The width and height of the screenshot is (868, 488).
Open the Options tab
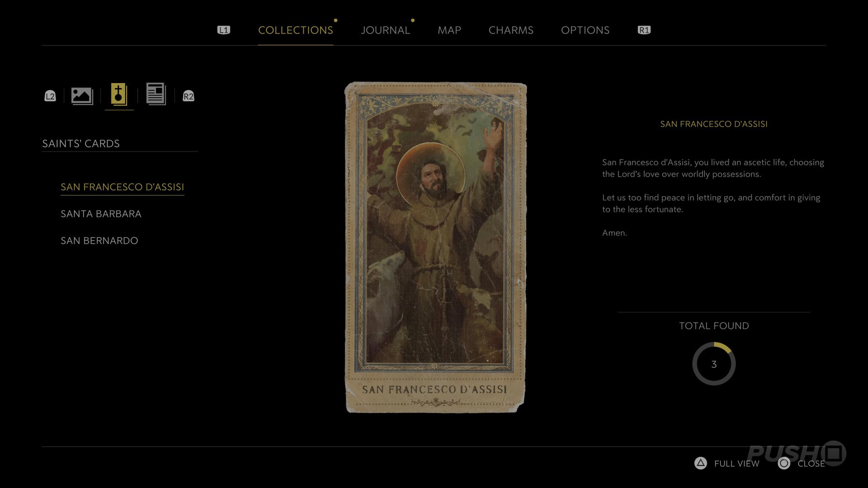[585, 30]
